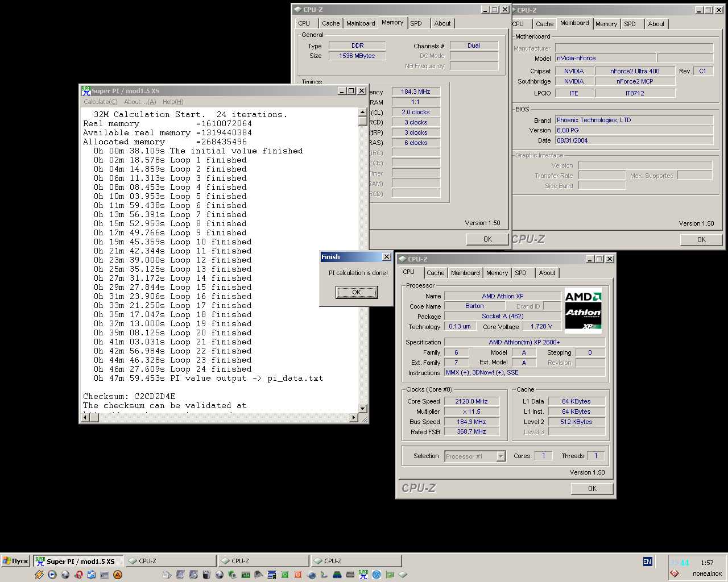The height and width of the screenshot is (582, 728).
Task: Click the Level 2 cache value 512 KBytes
Action: tap(576, 422)
